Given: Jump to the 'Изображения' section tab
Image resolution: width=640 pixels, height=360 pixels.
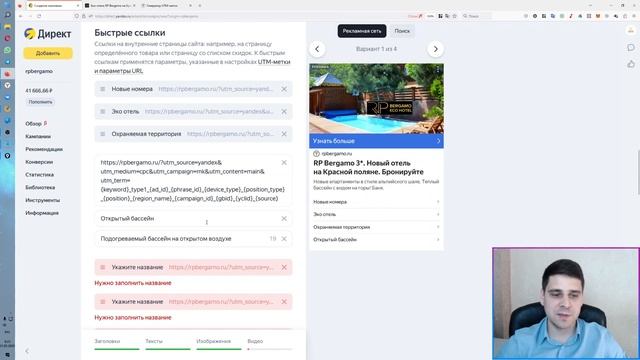Looking at the screenshot, I should point(219,344).
